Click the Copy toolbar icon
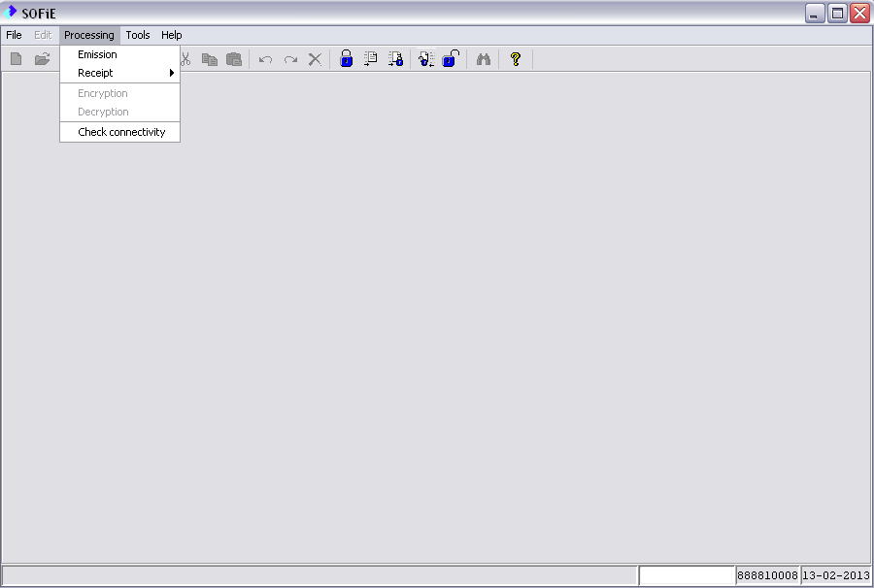Image resolution: width=874 pixels, height=588 pixels. [x=209, y=59]
